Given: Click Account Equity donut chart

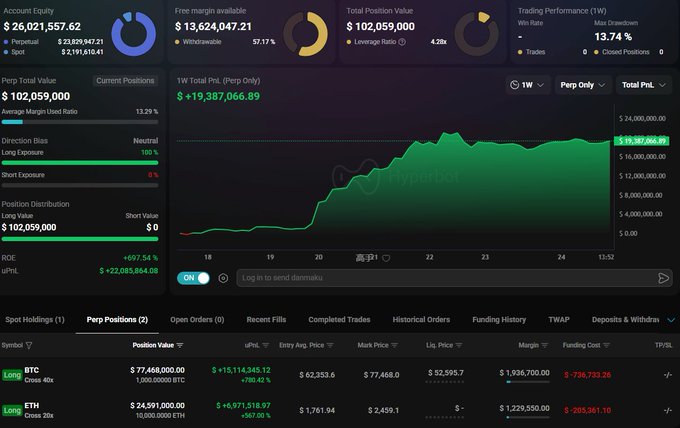Looking at the screenshot, I should coord(133,34).
